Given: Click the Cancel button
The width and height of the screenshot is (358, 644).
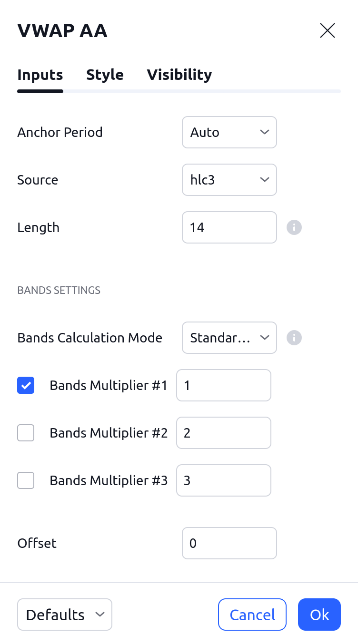Looking at the screenshot, I should pyautogui.click(x=252, y=615).
